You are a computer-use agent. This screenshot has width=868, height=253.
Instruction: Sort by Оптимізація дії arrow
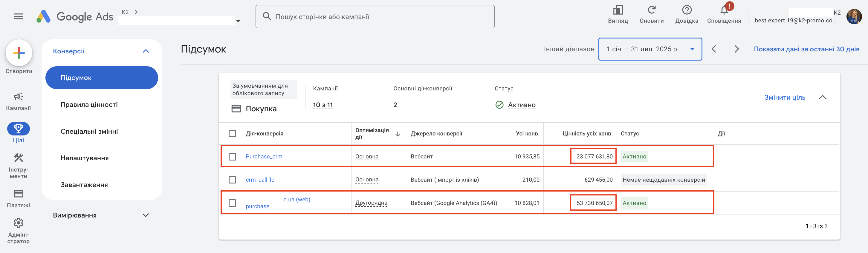[398, 134]
